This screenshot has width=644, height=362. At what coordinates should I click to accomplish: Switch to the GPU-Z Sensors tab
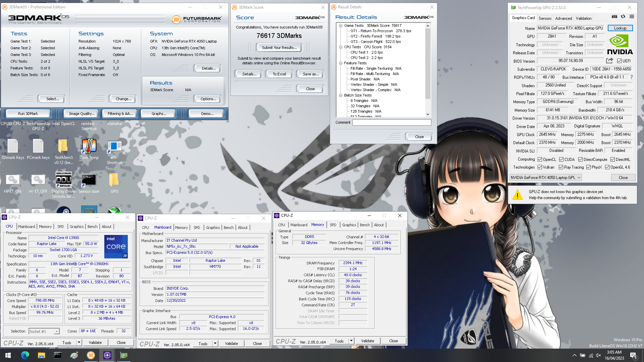click(x=545, y=18)
